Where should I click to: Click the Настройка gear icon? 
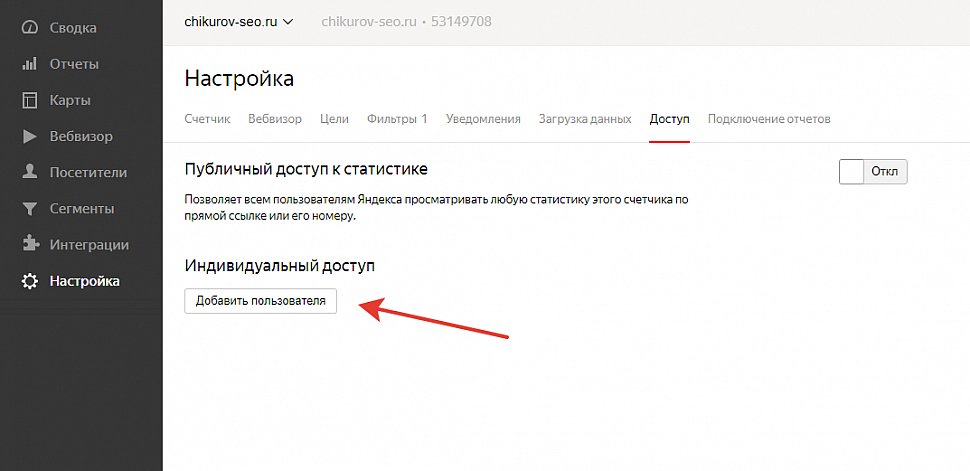coord(30,281)
